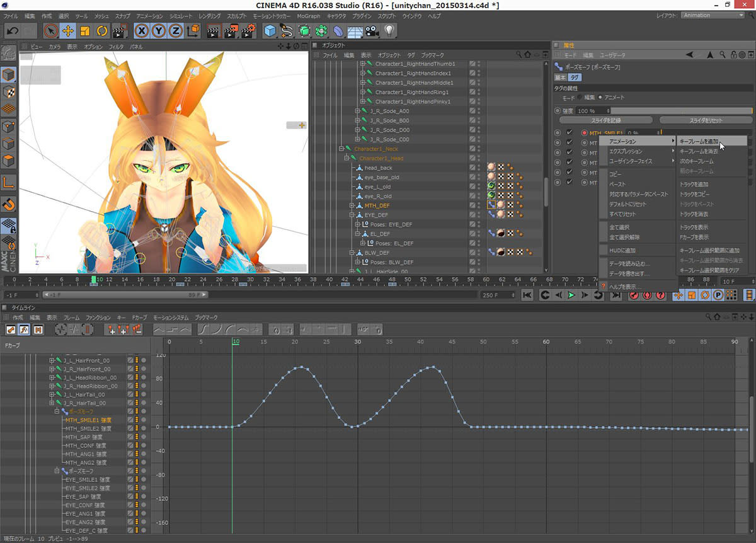This screenshot has height=543, width=756.
Task: Expand the J_R_Sode_A00 node
Action: click(x=357, y=111)
